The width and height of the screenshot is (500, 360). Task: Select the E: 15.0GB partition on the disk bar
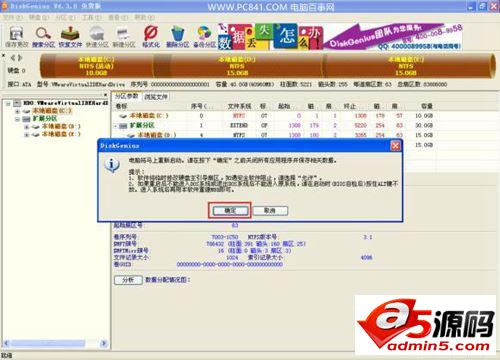pos(406,66)
